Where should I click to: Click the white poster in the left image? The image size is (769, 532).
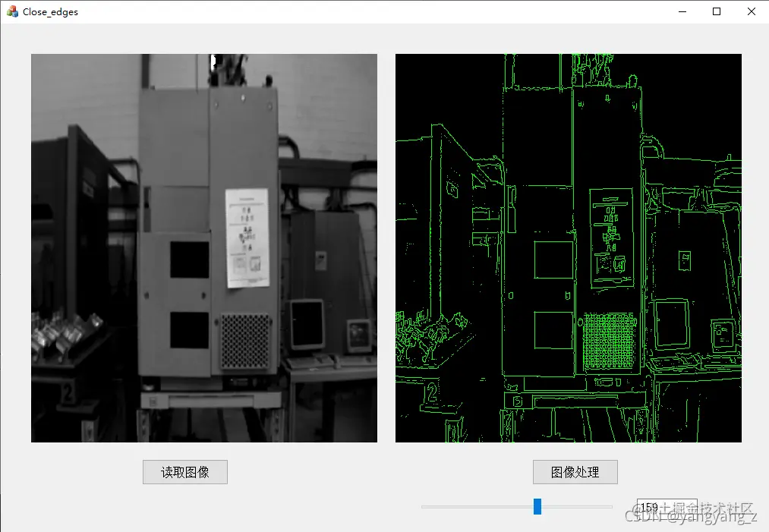246,239
